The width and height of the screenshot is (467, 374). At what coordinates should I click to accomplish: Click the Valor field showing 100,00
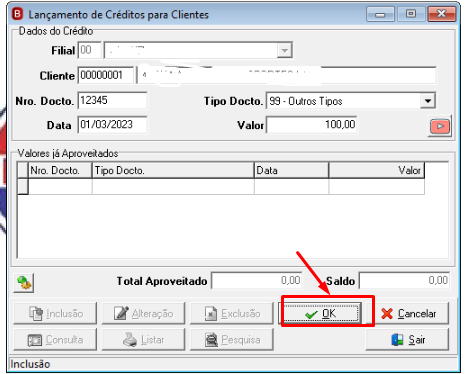click(x=312, y=125)
